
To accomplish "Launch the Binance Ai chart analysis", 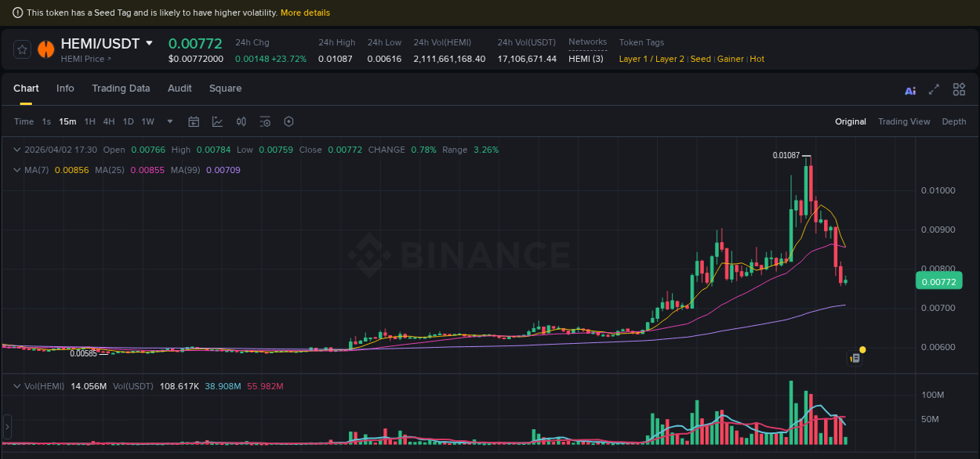I will (x=910, y=90).
